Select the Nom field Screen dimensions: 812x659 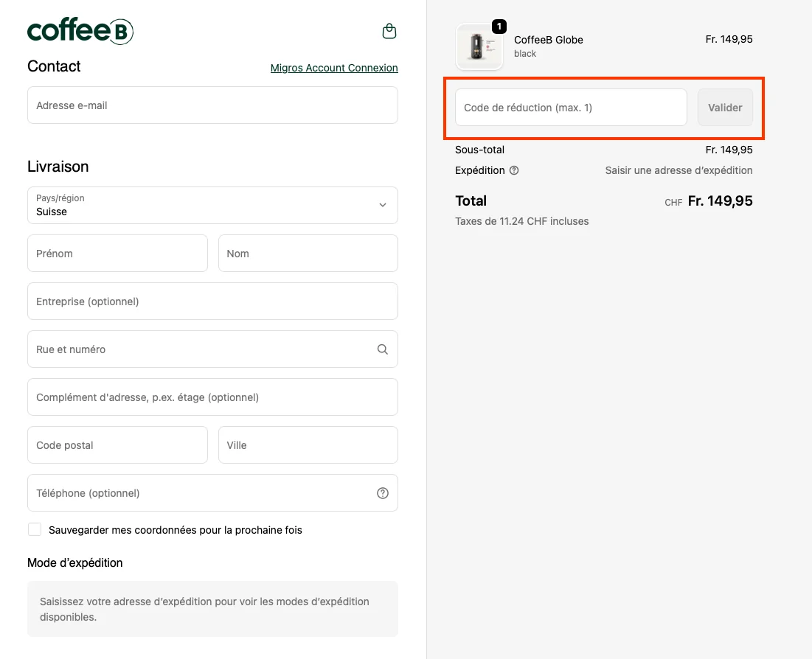(308, 253)
